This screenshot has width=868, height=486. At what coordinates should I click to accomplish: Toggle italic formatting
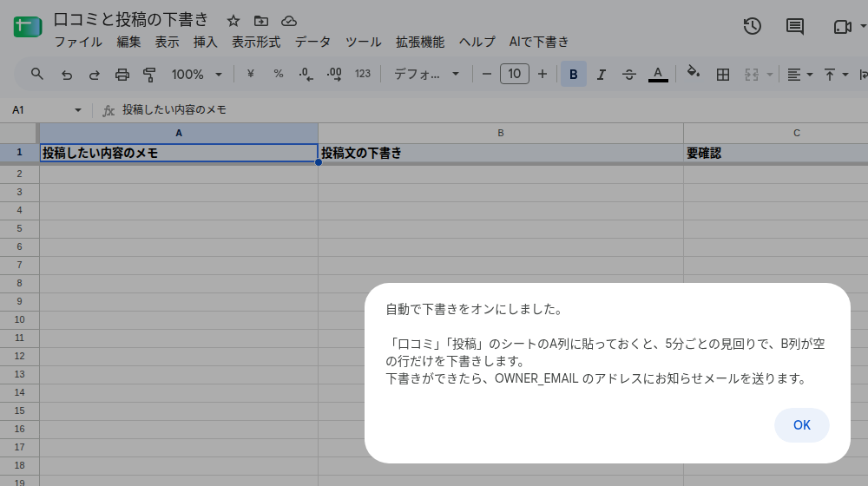[602, 74]
